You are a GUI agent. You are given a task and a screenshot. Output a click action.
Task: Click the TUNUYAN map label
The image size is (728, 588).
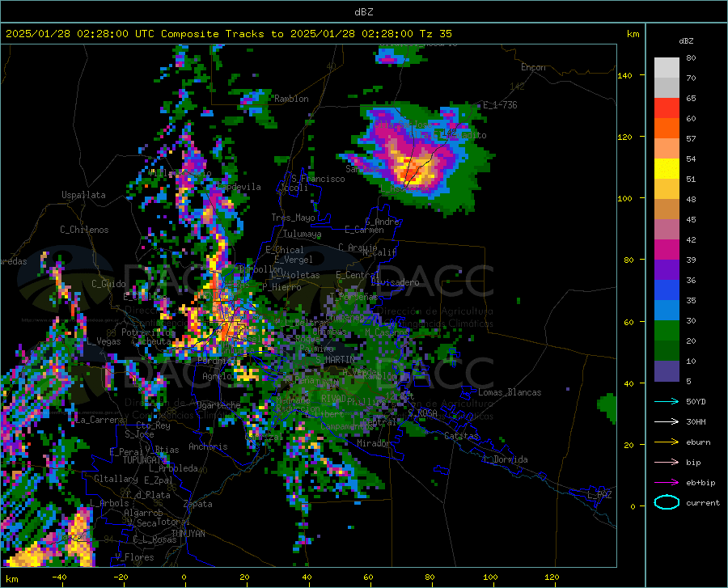click(x=188, y=534)
